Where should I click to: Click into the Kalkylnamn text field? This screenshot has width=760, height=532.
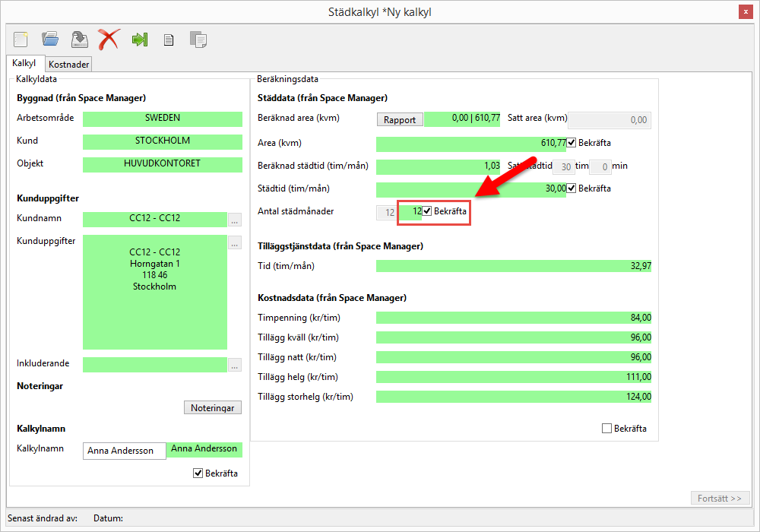tap(124, 451)
